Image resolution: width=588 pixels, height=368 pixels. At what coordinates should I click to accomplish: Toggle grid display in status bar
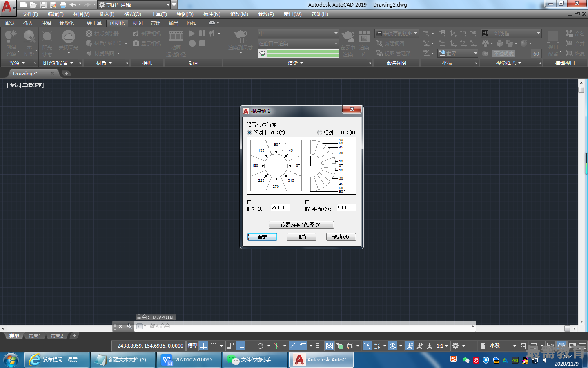pos(203,346)
